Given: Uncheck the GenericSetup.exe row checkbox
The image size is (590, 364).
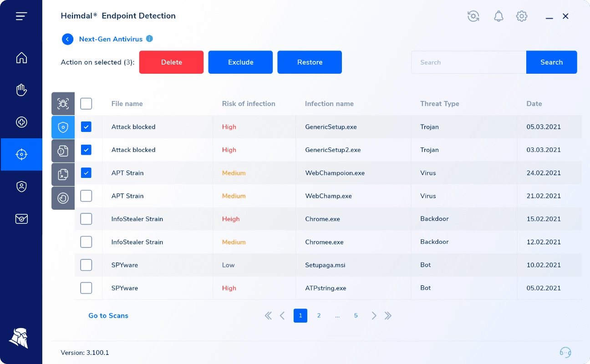Looking at the screenshot, I should 86,127.
